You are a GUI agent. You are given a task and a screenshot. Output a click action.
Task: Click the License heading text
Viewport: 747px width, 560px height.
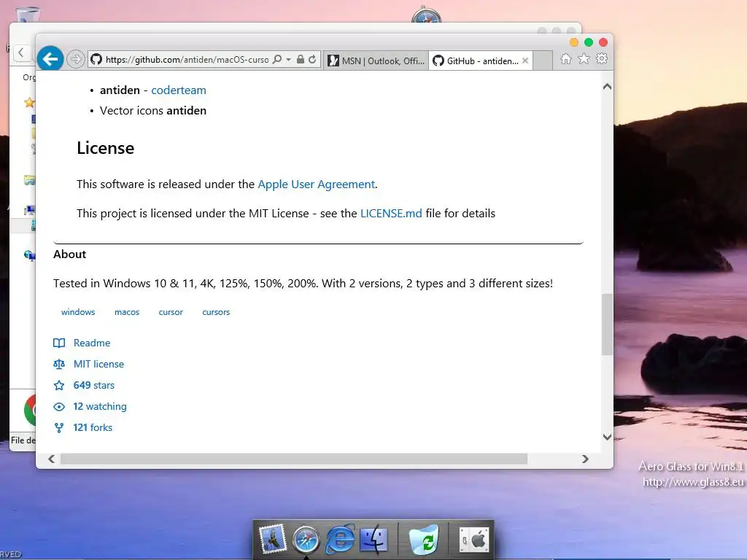[x=105, y=148]
